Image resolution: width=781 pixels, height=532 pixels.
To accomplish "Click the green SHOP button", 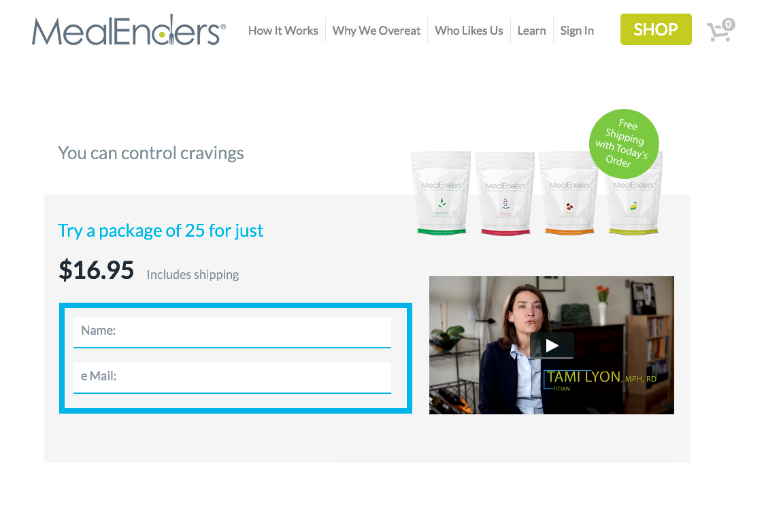I will tap(656, 29).
